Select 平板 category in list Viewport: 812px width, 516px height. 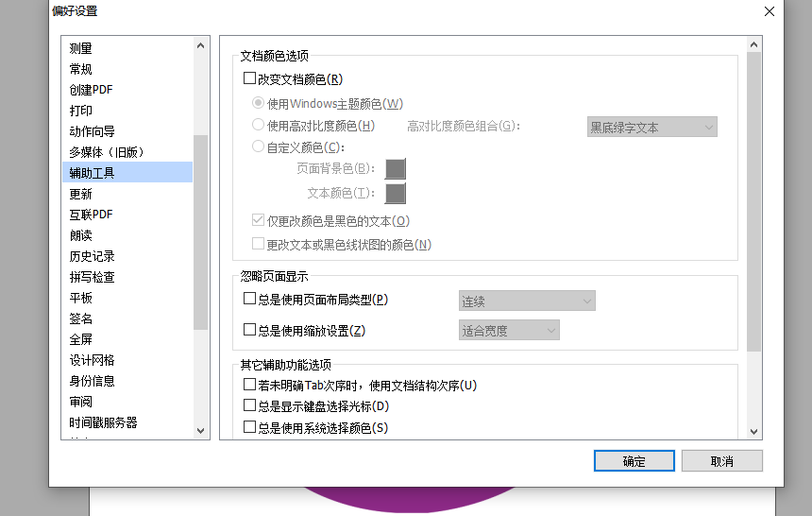click(x=127, y=298)
